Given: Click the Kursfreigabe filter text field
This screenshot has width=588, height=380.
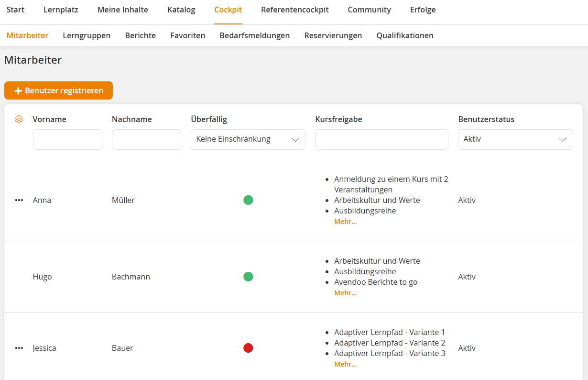Looking at the screenshot, I should tap(381, 139).
